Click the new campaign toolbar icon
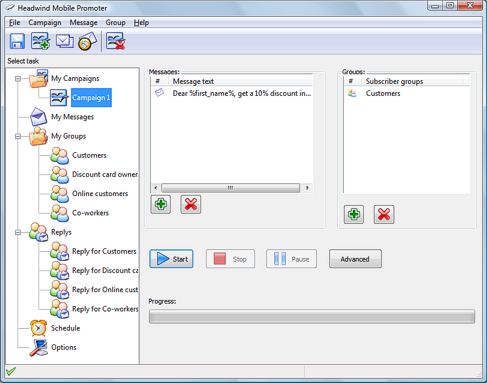The image size is (487, 383). point(40,42)
